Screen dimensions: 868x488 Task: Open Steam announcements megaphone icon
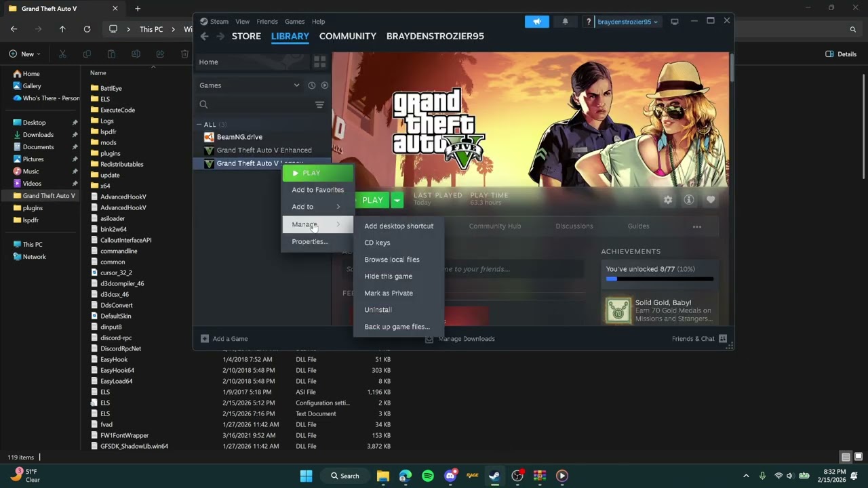(x=536, y=22)
